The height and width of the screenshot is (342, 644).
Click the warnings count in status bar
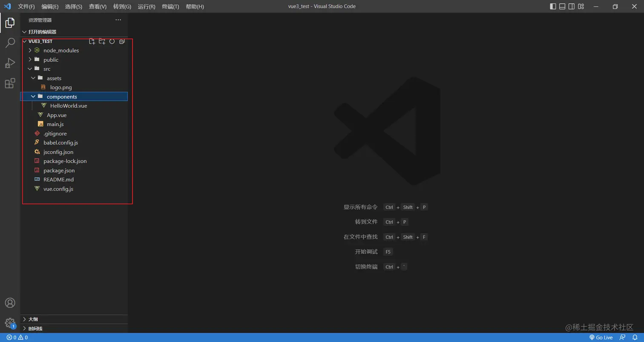(23, 337)
